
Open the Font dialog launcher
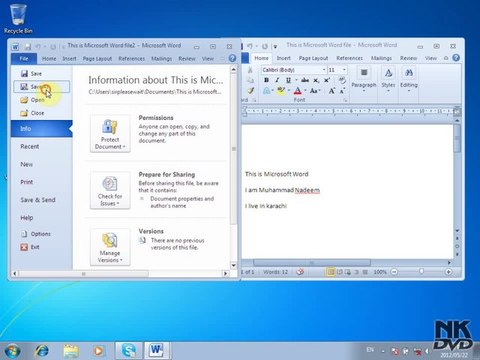346,100
